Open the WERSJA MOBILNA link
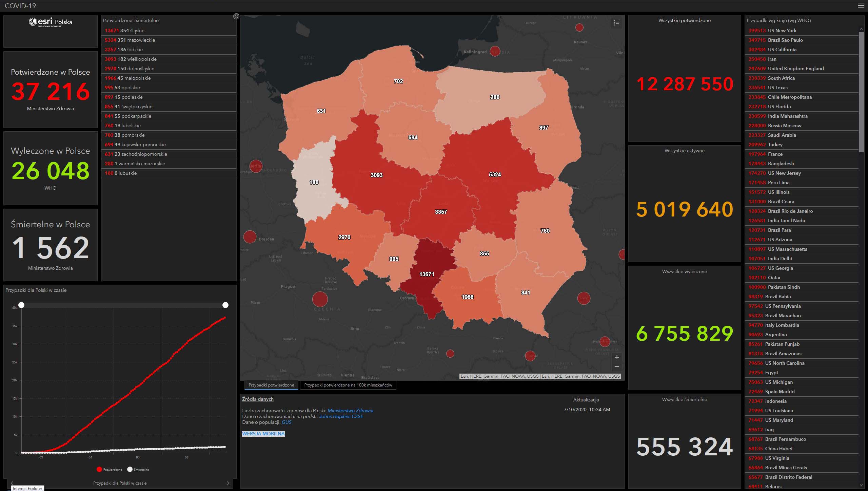Screen dimensions: 868x491 (263, 434)
